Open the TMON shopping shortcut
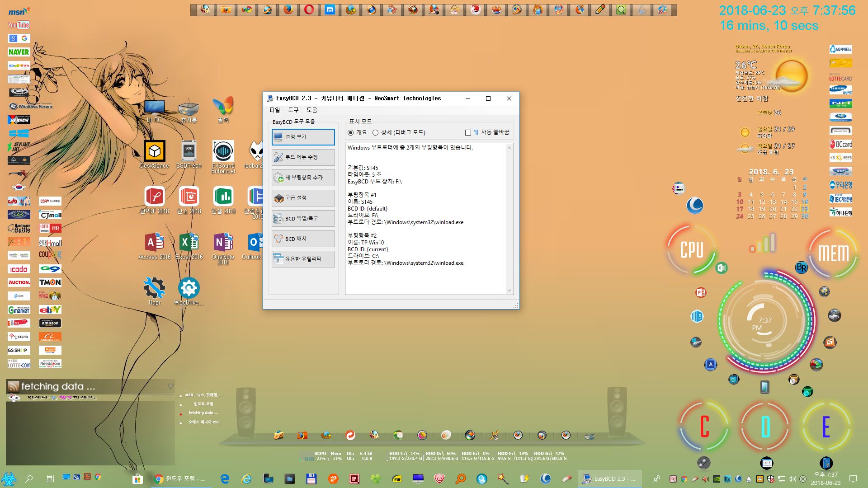Viewport: 868px width, 488px height. click(50, 282)
